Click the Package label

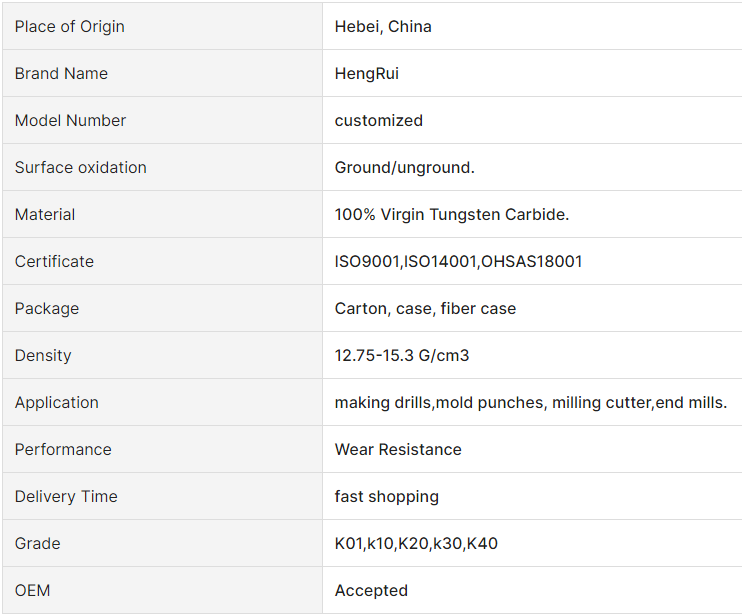click(x=46, y=308)
